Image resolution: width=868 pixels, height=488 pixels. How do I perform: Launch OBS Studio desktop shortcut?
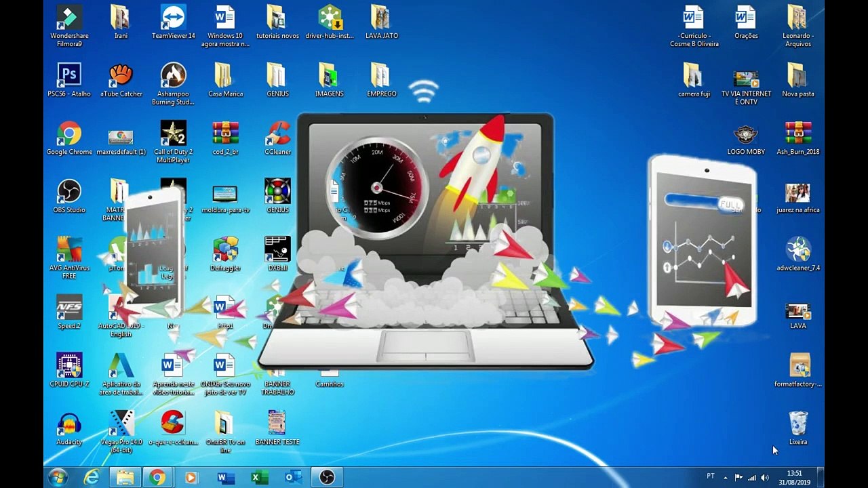click(x=69, y=197)
